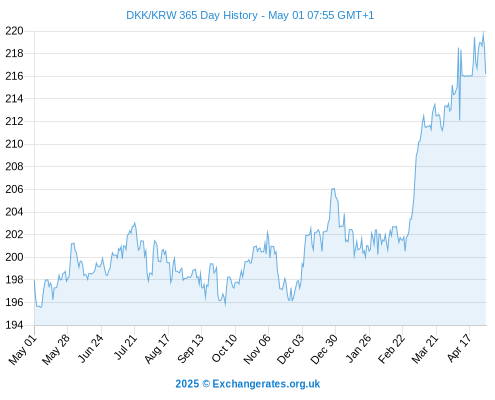The image size is (495, 400).
Task: Select the 206 y-axis value label
Action: (14, 189)
